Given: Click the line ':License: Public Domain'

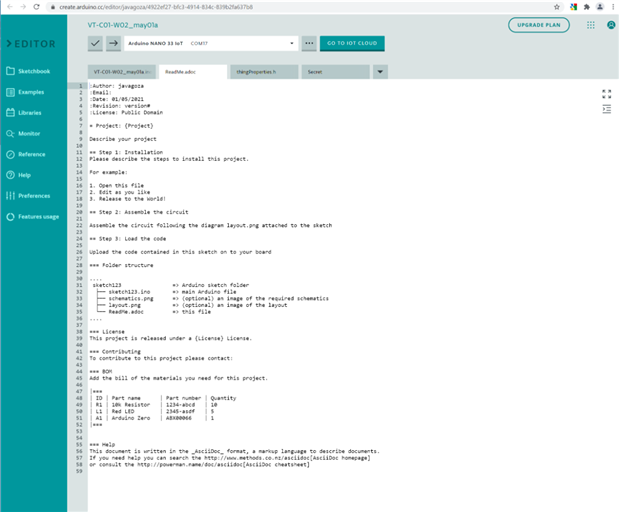Looking at the screenshot, I should tap(126, 113).
